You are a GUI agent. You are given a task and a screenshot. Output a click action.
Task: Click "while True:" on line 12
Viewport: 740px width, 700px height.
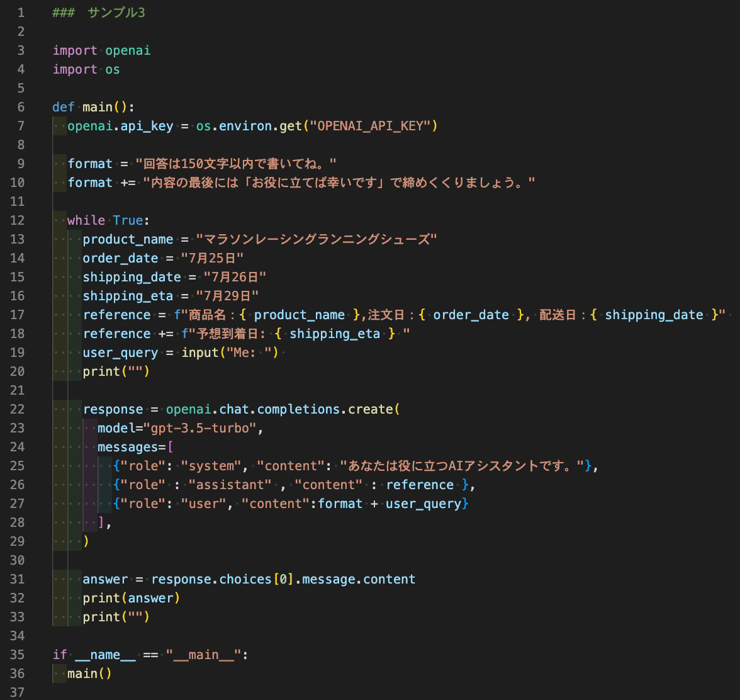[x=108, y=220]
